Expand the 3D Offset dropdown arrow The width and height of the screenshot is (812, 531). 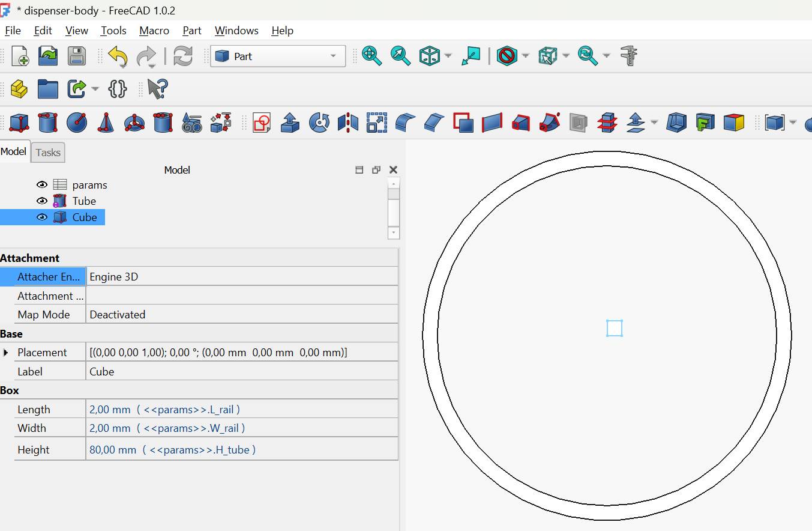[x=654, y=123]
